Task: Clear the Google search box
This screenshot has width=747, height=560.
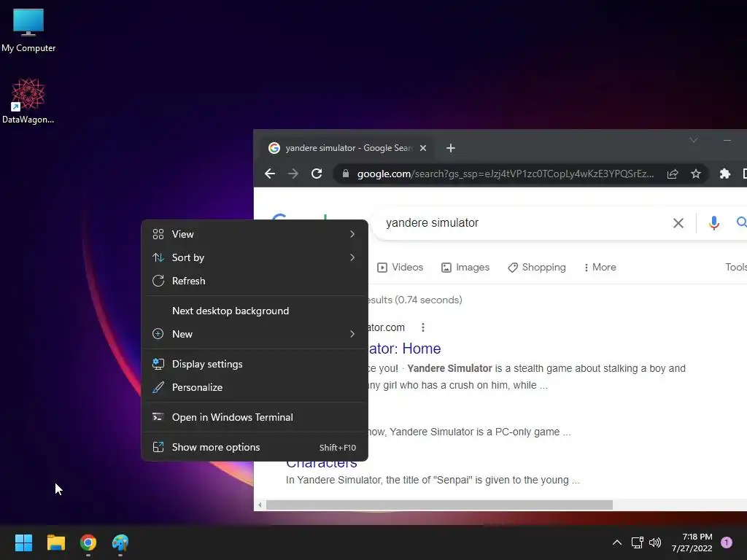Action: [x=678, y=223]
